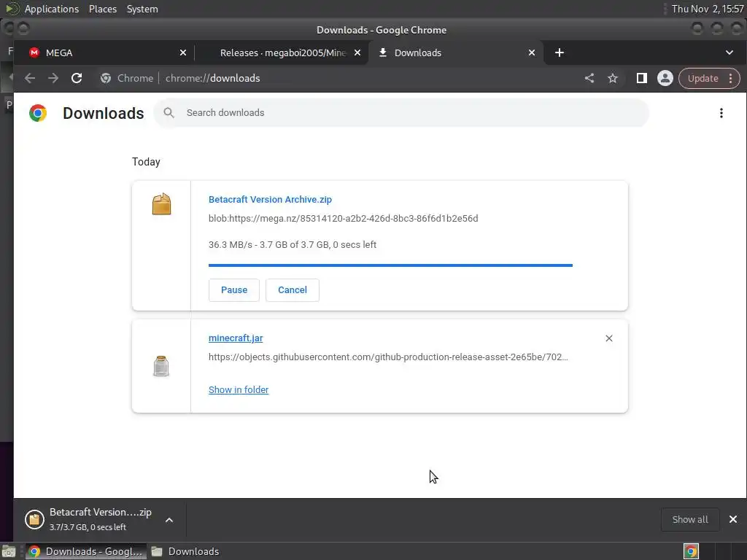Click the Update button in the toolbar

pyautogui.click(x=703, y=78)
